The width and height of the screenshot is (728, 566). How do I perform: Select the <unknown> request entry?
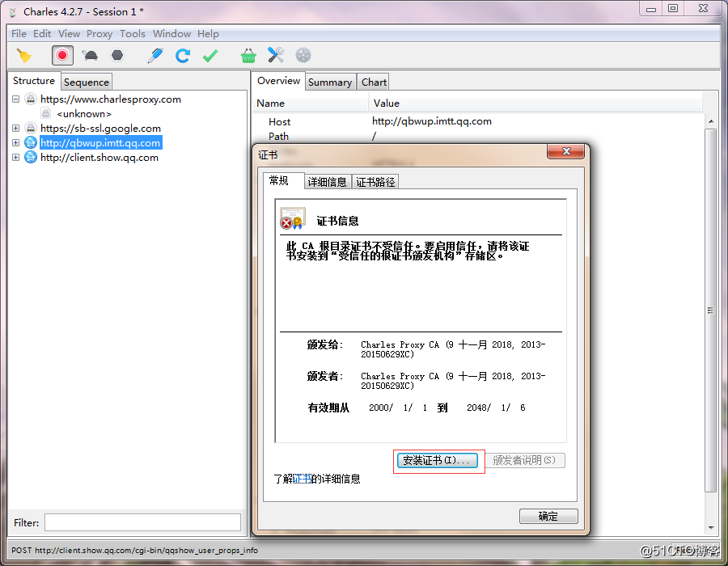click(x=84, y=114)
